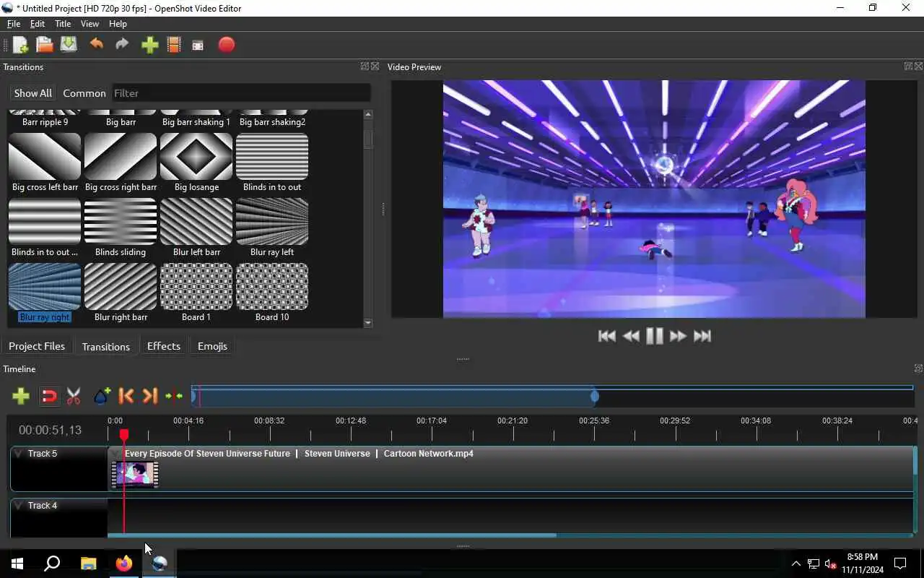The width and height of the screenshot is (924, 578).
Task: Rewind the video preview
Action: (631, 336)
